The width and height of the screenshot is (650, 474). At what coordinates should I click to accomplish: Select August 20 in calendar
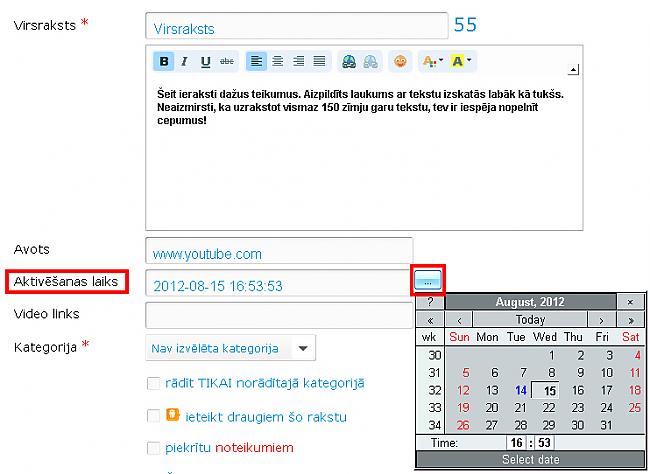click(x=492, y=408)
